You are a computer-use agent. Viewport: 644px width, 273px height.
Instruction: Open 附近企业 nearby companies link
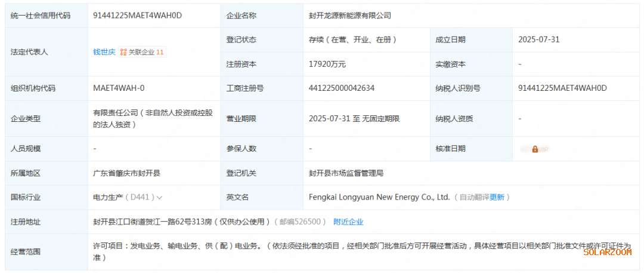click(x=348, y=222)
